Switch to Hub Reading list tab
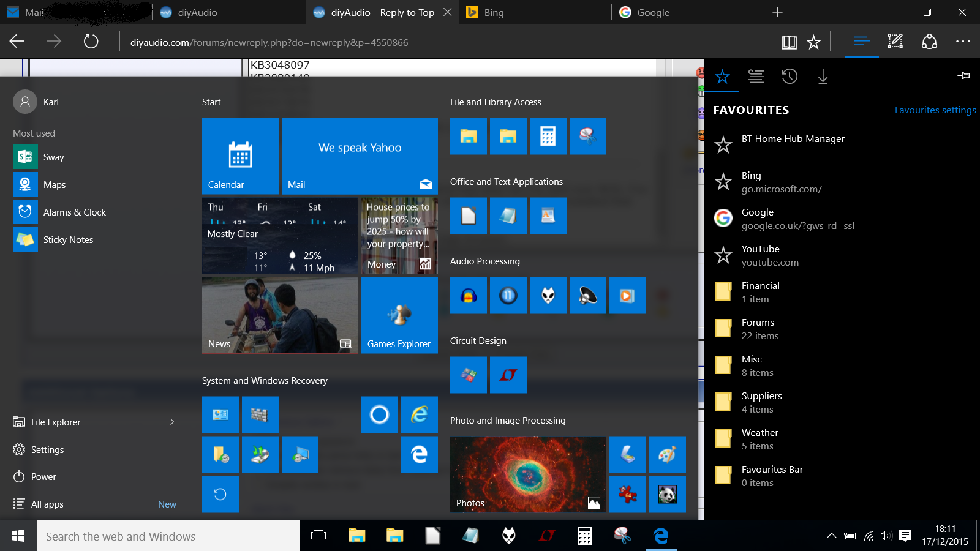Screen dimensions: 980x551 (x=756, y=77)
